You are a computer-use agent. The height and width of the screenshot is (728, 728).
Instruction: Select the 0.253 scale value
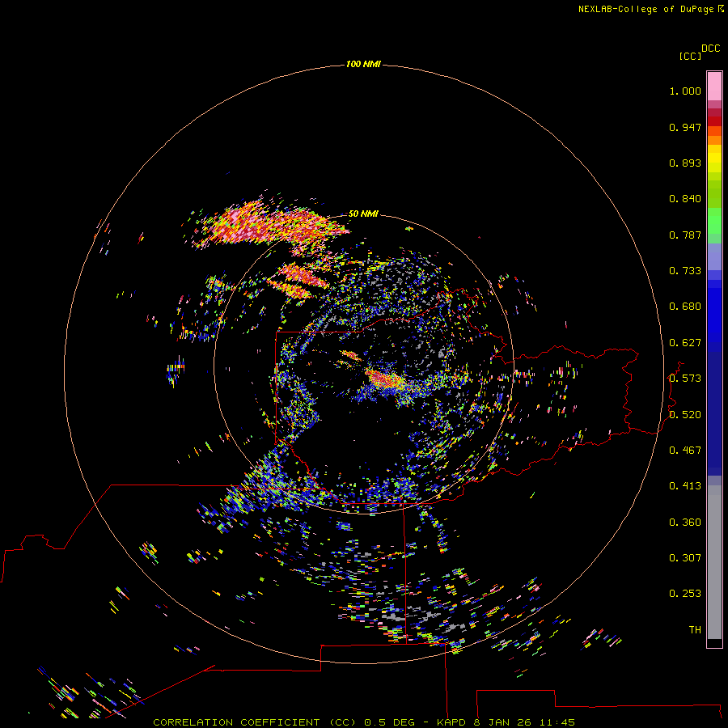click(685, 594)
